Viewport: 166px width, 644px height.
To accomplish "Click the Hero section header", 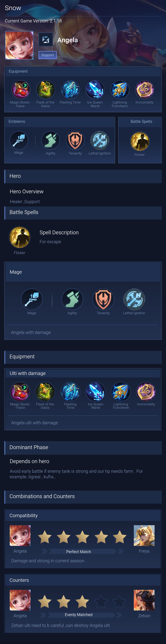I will [83, 176].
